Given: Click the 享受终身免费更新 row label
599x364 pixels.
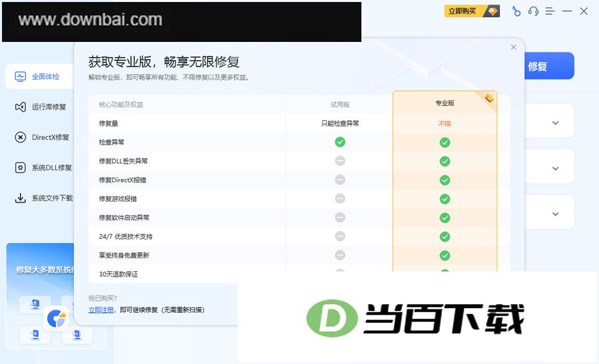Looking at the screenshot, I should click(124, 255).
